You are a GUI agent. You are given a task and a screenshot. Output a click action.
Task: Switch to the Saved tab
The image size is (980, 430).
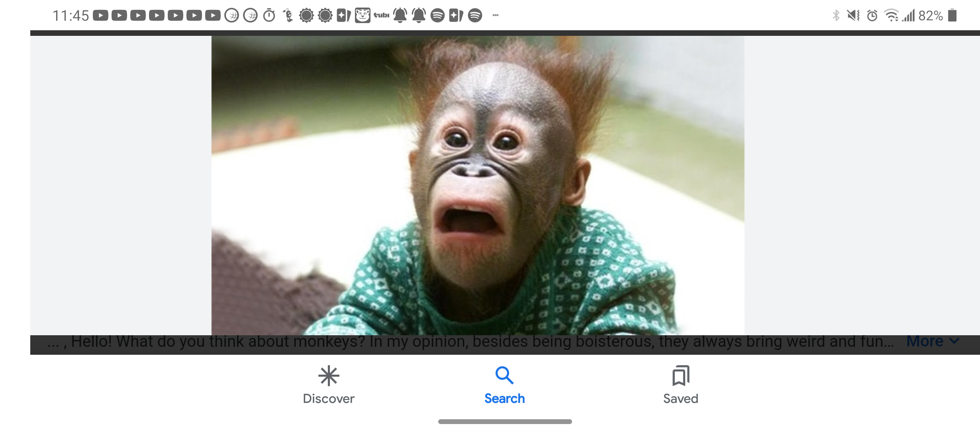[680, 385]
